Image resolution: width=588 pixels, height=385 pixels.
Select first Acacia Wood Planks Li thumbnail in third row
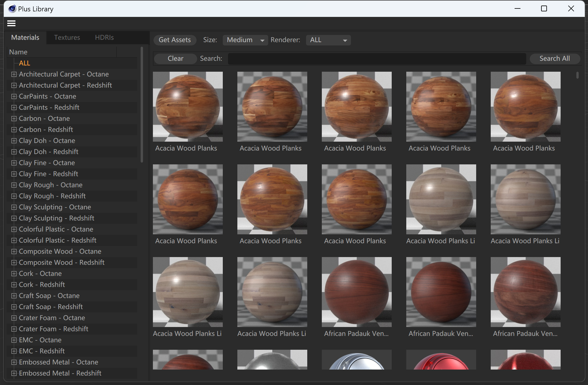pyautogui.click(x=188, y=292)
